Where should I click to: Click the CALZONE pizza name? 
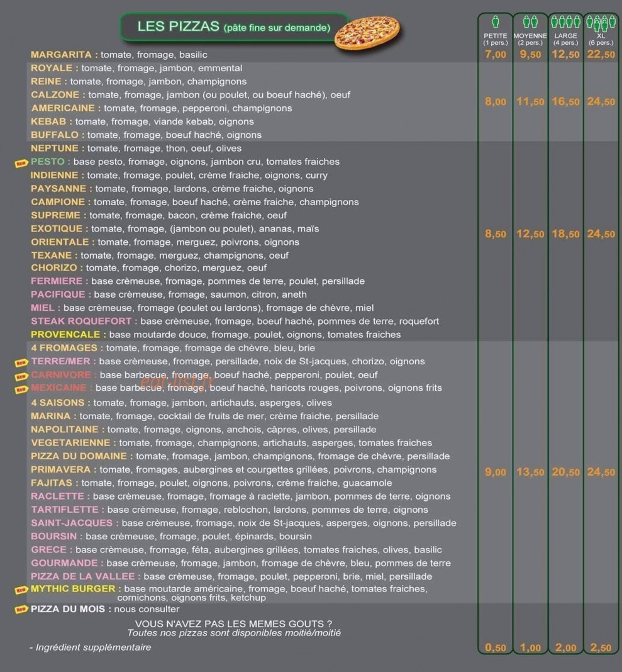click(55, 95)
